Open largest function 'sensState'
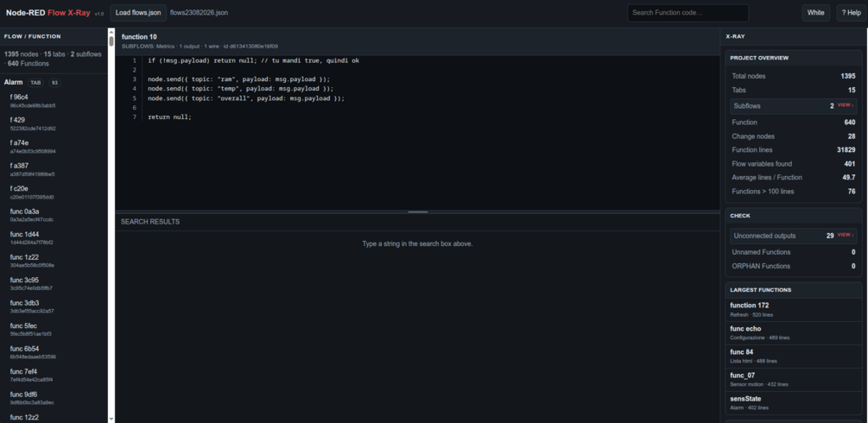Image resolution: width=868 pixels, height=423 pixels. click(793, 402)
